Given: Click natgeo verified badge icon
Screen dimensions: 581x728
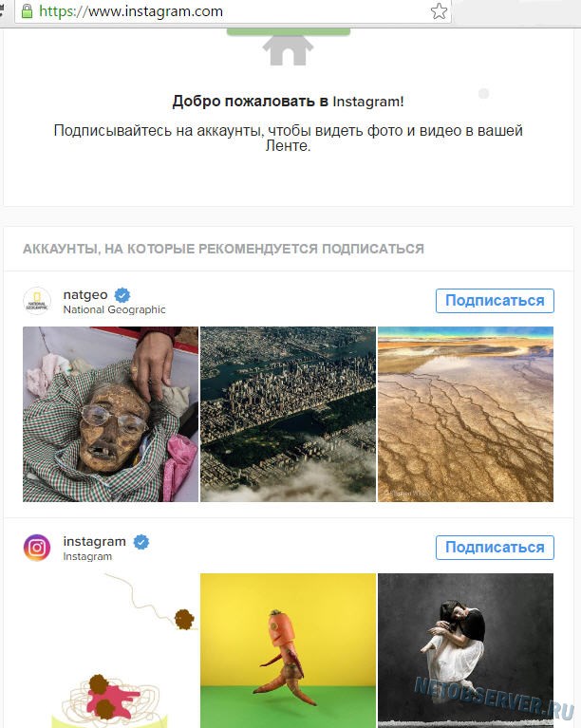Looking at the screenshot, I should 122,295.
